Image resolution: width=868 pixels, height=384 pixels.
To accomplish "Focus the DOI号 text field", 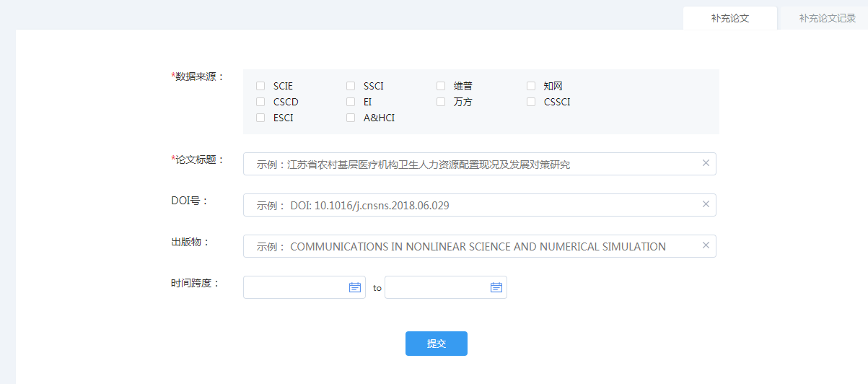I will 480,205.
